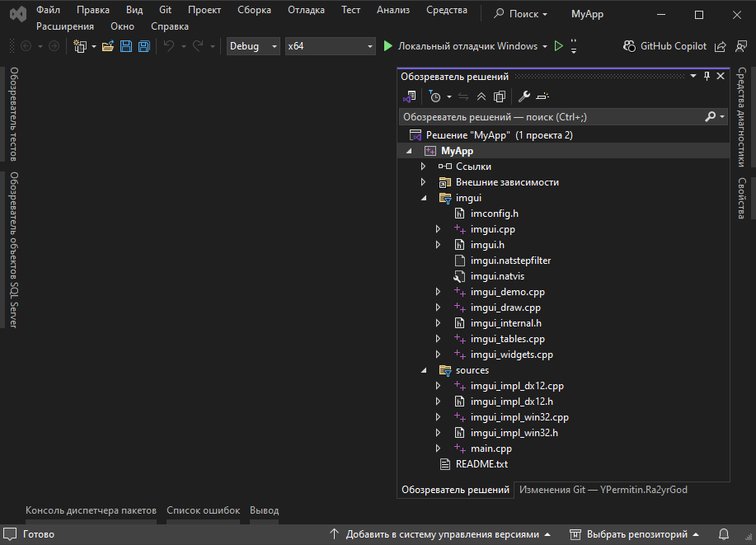Start debugging with 'Локальный отладчик Windows'

(461, 46)
